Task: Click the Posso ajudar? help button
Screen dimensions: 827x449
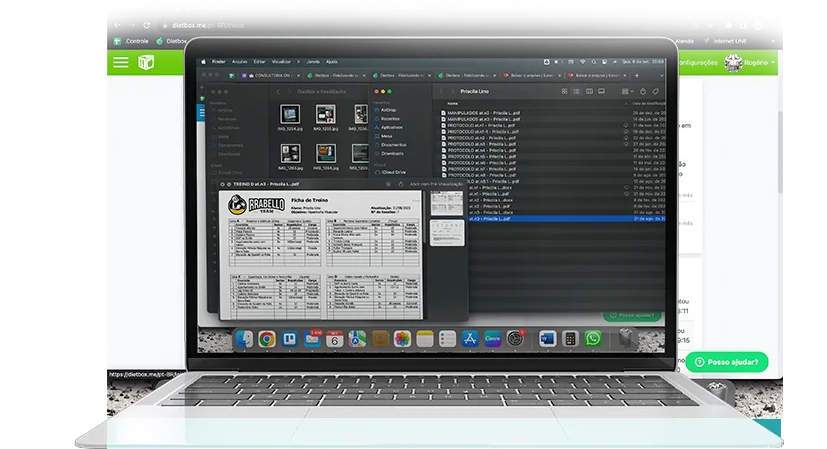Action: coord(728,362)
